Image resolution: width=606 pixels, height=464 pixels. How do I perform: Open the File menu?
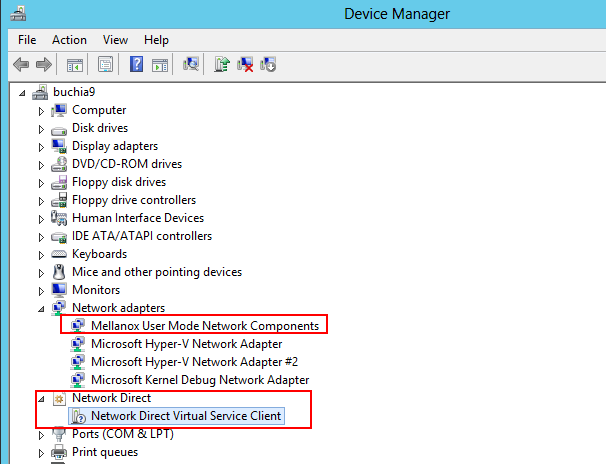(27, 40)
